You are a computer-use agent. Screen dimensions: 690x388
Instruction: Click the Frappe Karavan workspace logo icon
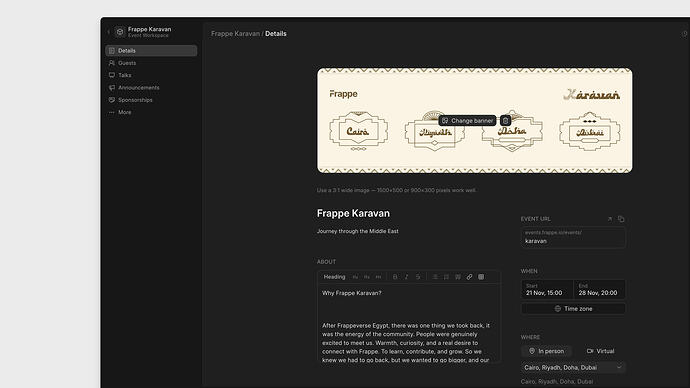click(120, 32)
